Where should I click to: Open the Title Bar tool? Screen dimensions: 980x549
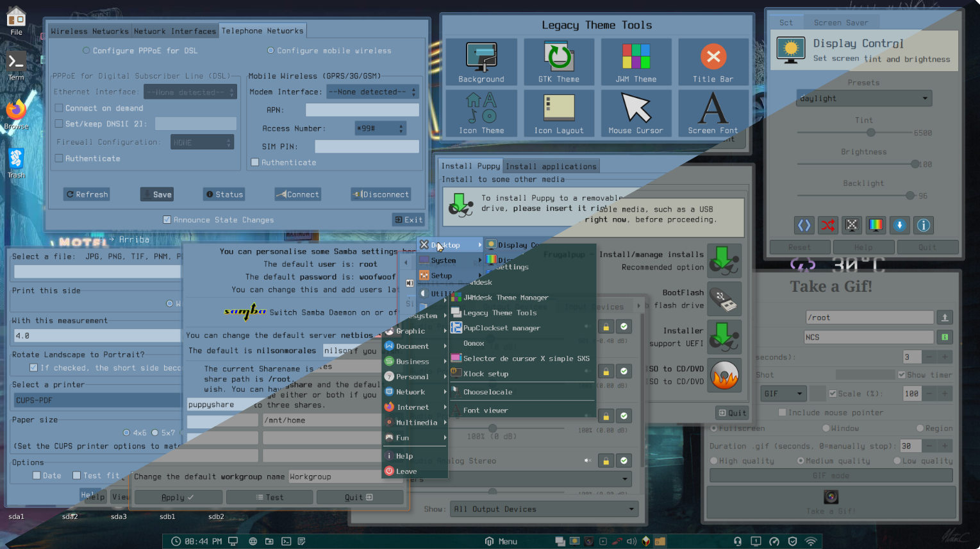[x=713, y=62]
